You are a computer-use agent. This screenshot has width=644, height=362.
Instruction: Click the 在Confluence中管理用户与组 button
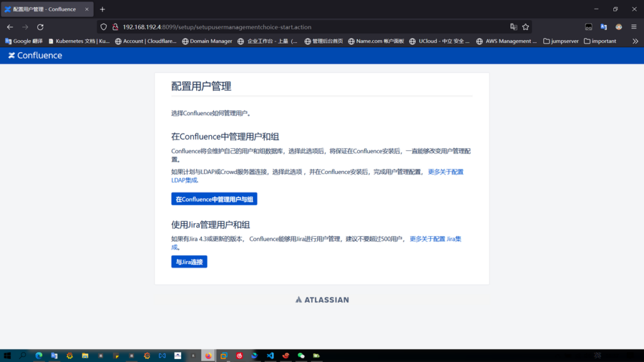click(214, 199)
